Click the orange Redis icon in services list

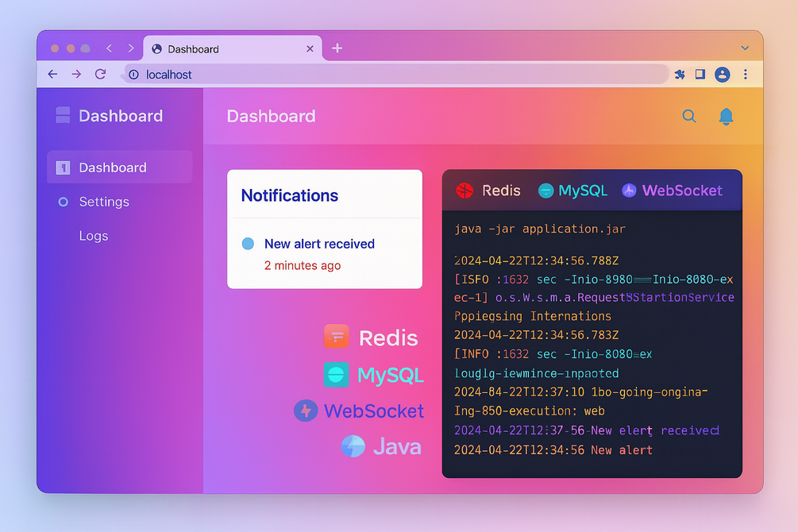click(x=337, y=336)
